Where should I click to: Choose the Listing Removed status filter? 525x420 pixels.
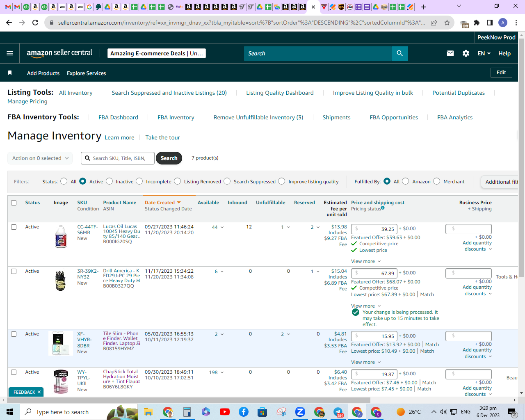click(x=178, y=181)
